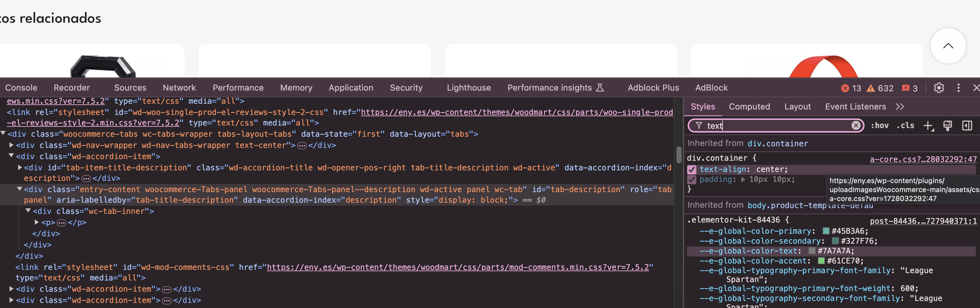Open Adblock Plus tab
This screenshot has height=308, width=980.
tap(653, 88)
